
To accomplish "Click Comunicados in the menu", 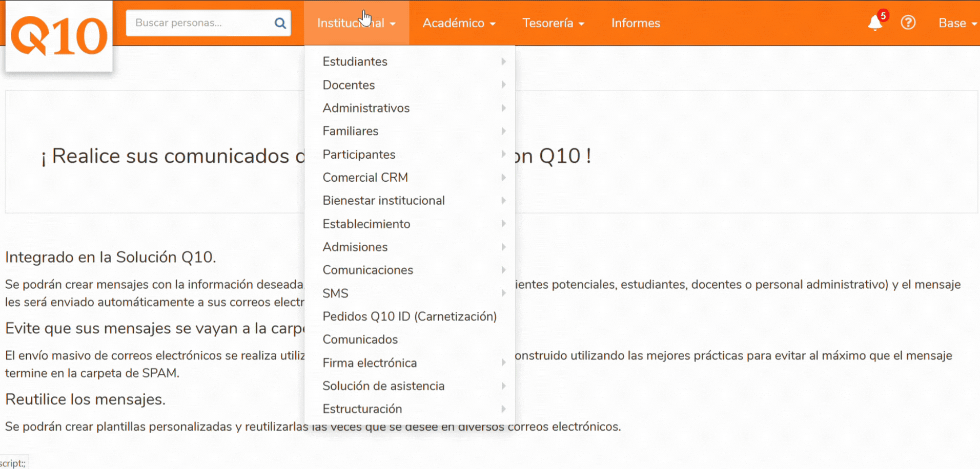I will pyautogui.click(x=410, y=339).
